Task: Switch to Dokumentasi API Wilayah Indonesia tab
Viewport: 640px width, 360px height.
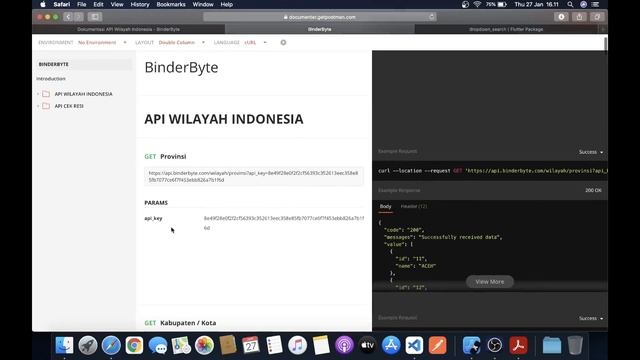Action: [128, 29]
